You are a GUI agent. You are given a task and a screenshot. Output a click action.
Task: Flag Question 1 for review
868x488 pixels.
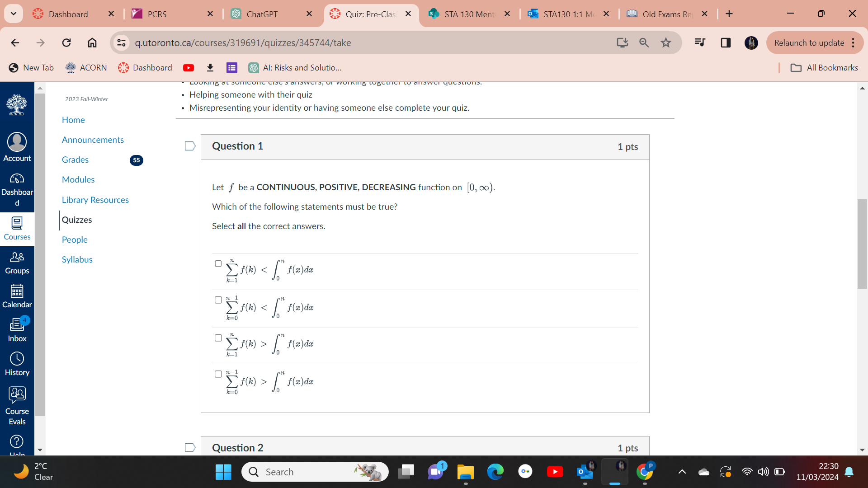coord(189,146)
